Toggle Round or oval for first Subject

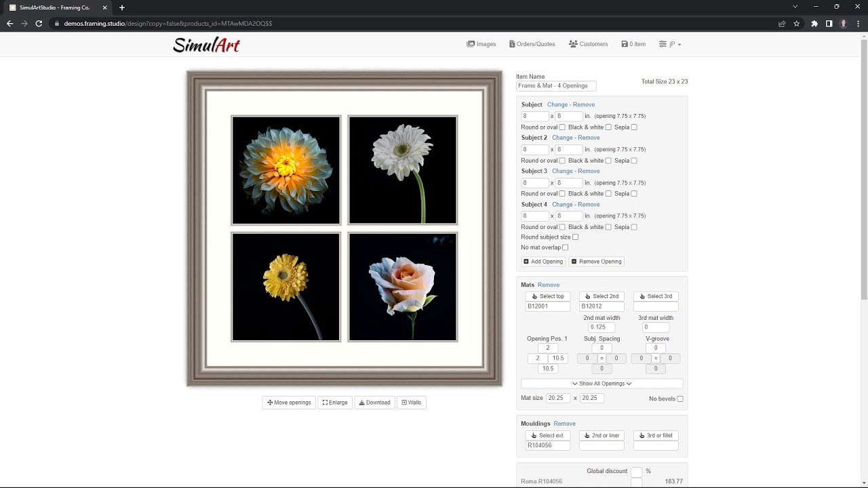click(x=562, y=127)
